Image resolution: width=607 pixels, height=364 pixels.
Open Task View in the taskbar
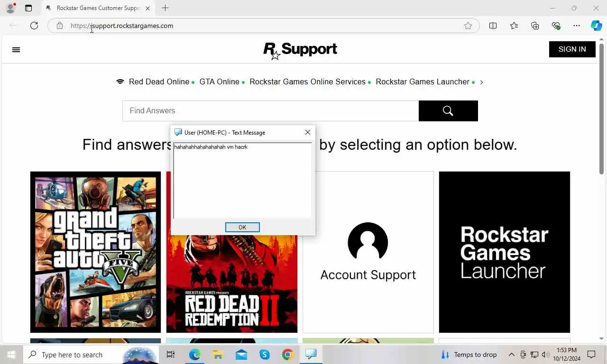(171, 355)
